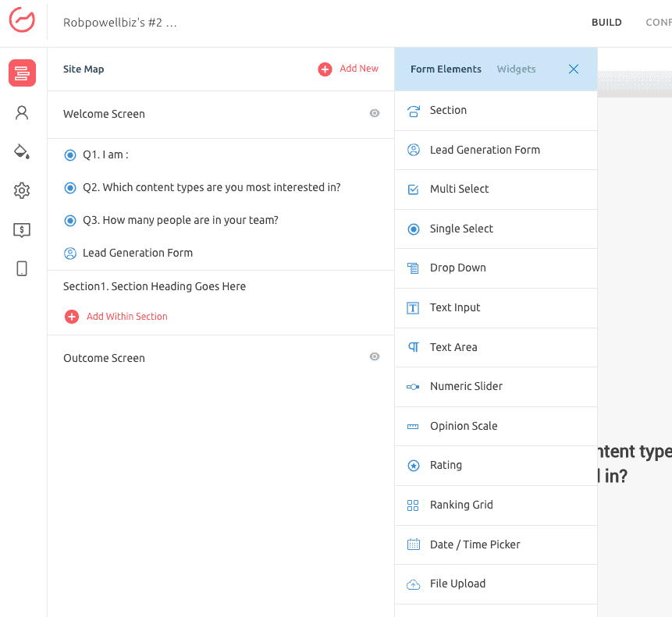Add a Single Select element

(x=496, y=229)
